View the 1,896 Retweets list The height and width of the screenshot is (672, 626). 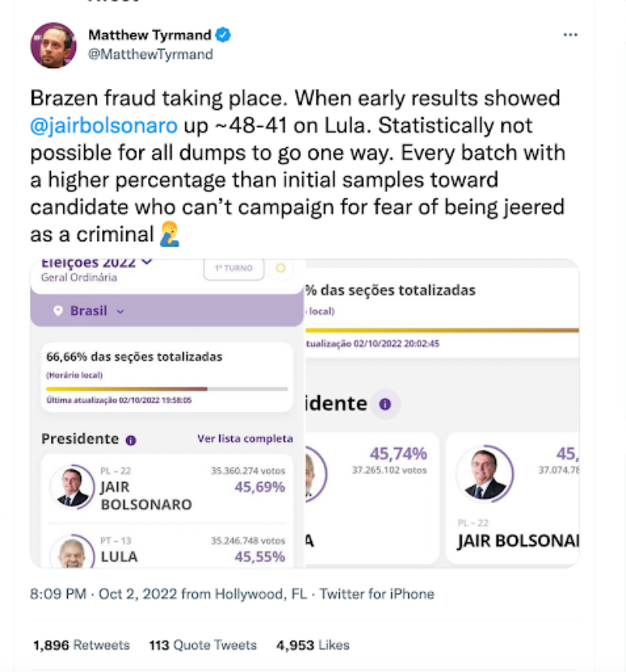pos(81,645)
